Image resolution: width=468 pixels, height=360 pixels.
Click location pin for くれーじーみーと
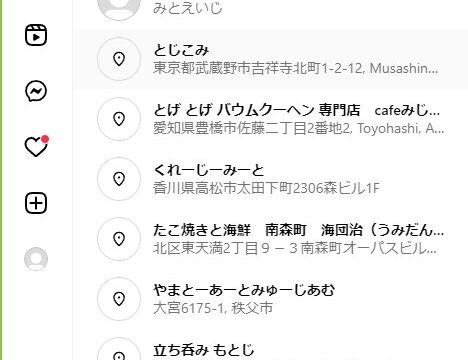coord(119,179)
